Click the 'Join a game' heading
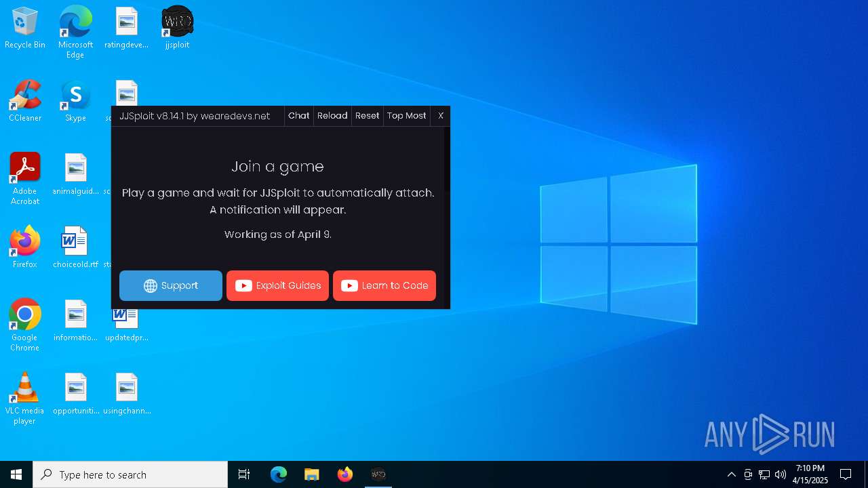Screen dimensions: 868x488 pos(277,166)
